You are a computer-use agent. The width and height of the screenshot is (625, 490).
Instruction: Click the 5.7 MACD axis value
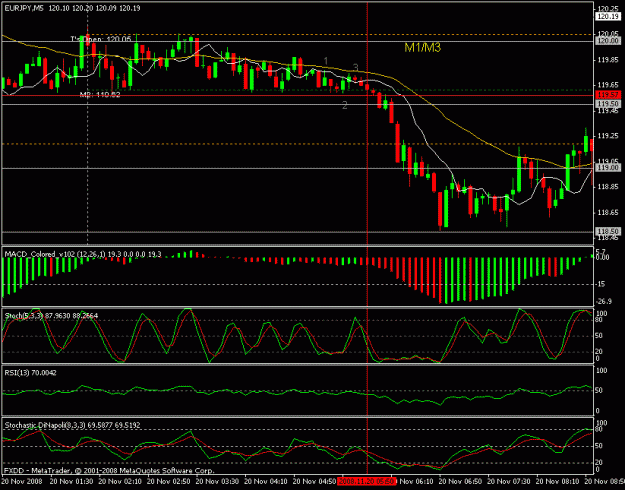(601, 250)
